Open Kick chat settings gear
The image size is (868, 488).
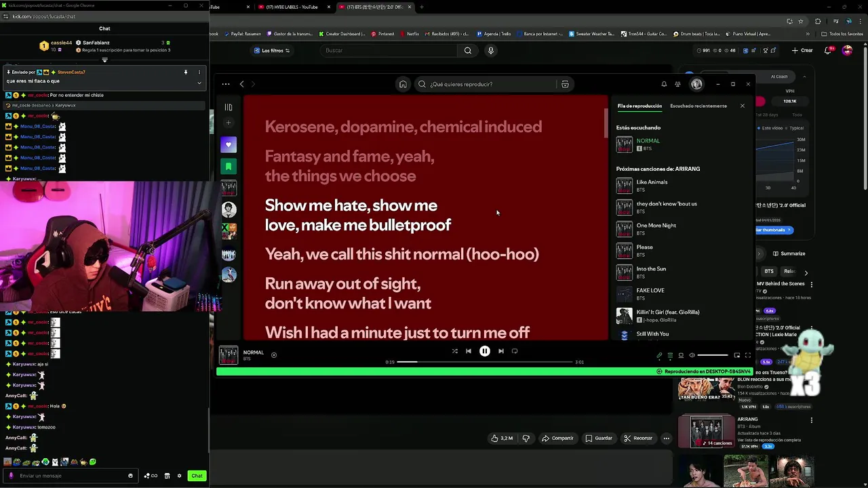pos(179,476)
